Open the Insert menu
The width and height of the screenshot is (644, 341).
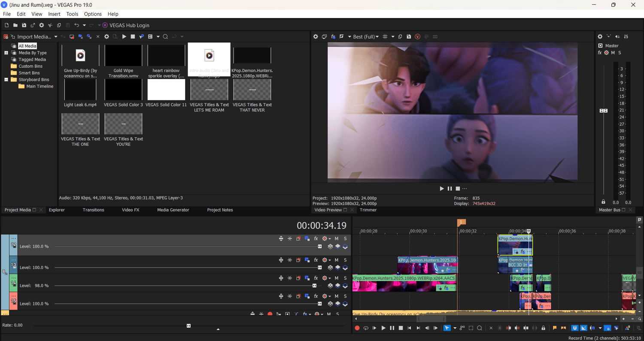[54, 14]
